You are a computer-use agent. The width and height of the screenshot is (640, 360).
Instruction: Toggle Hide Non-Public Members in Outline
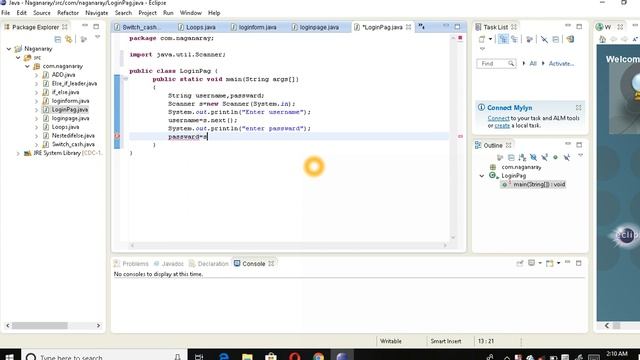pos(555,157)
